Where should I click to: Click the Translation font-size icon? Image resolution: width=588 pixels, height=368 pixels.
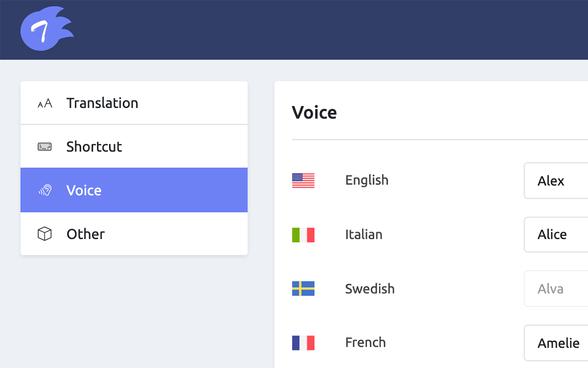(45, 103)
